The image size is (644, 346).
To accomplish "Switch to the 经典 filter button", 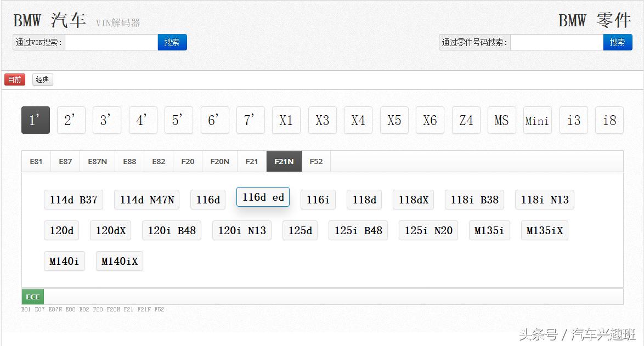I will (43, 80).
